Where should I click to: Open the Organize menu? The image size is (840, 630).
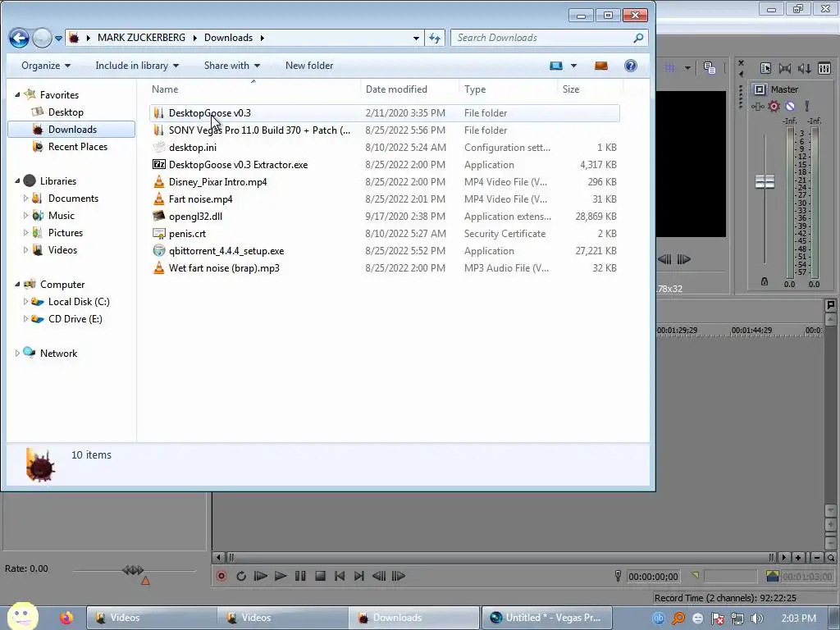click(46, 66)
